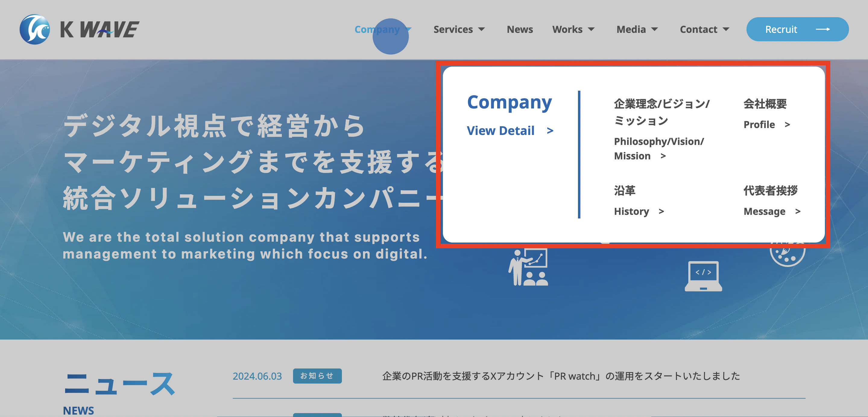Open 企業理念/ビジョン/ミッション link
868x417 pixels.
tap(661, 112)
